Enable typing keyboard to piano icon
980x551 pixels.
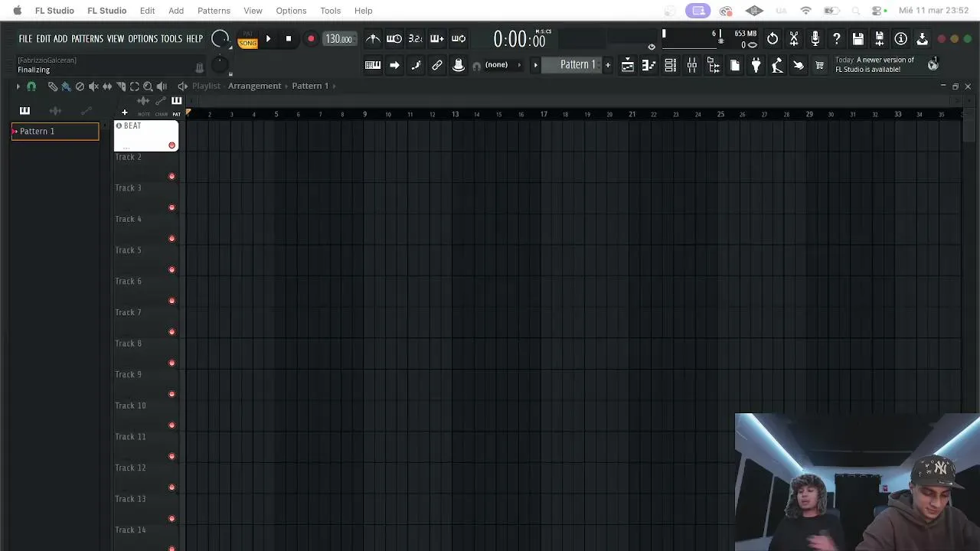click(373, 66)
